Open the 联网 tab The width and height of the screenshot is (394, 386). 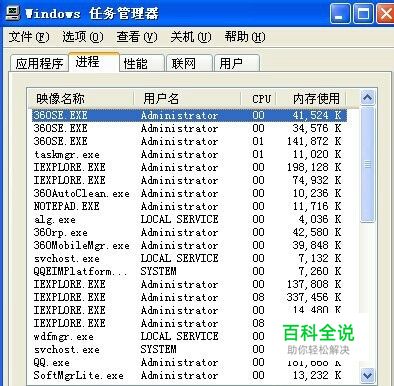click(x=189, y=63)
